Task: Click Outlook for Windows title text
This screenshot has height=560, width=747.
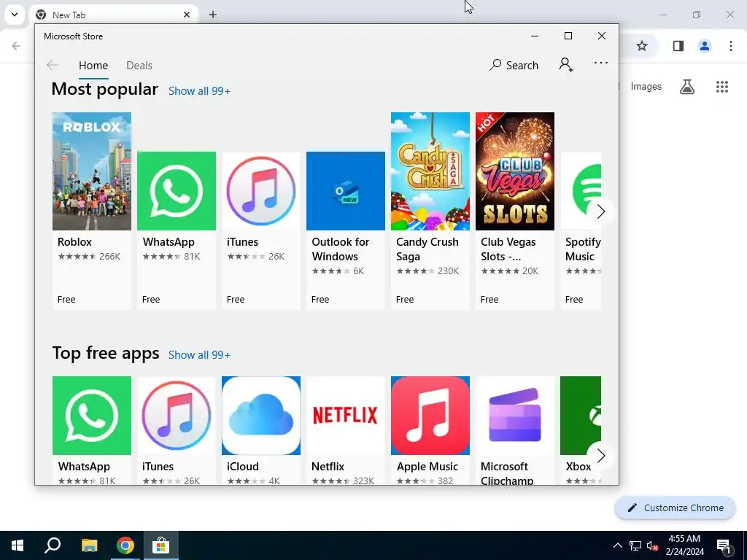Action: pyautogui.click(x=340, y=249)
